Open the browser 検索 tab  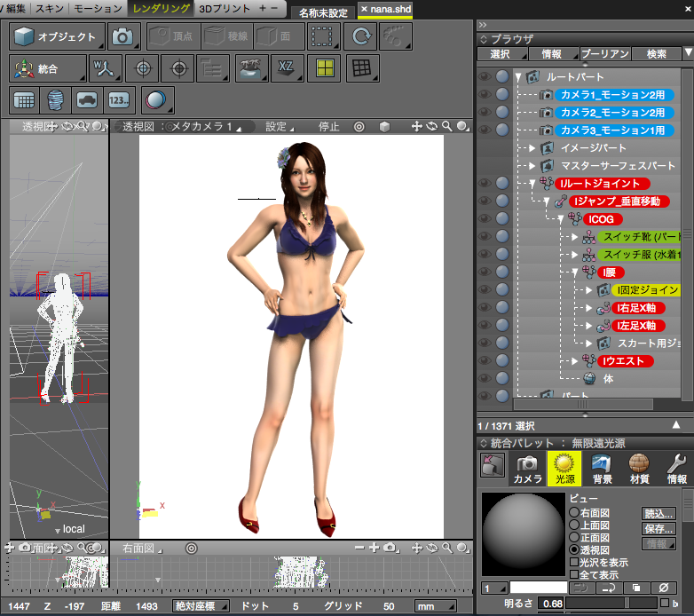657,53
